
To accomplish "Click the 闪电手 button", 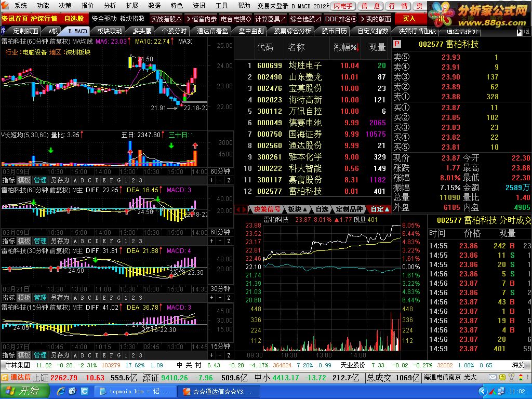I will pyautogui.click(x=343, y=6).
